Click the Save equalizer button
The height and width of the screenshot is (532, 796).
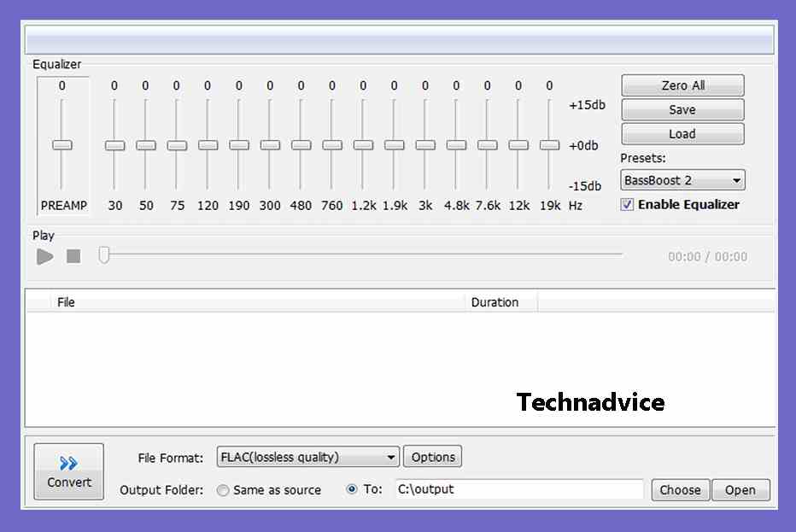click(682, 109)
